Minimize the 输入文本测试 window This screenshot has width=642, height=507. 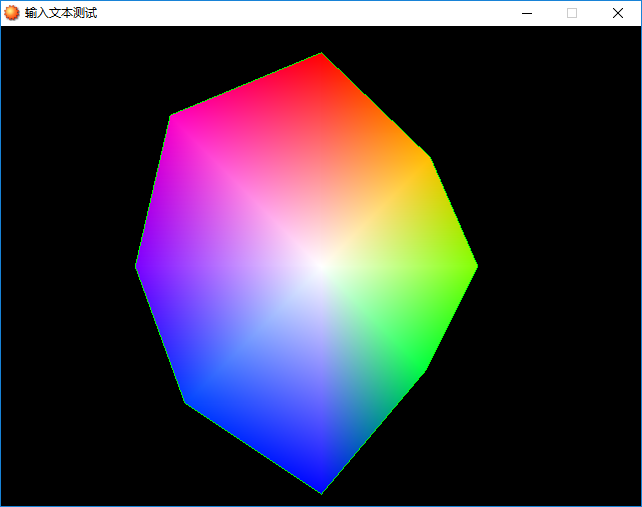(527, 14)
